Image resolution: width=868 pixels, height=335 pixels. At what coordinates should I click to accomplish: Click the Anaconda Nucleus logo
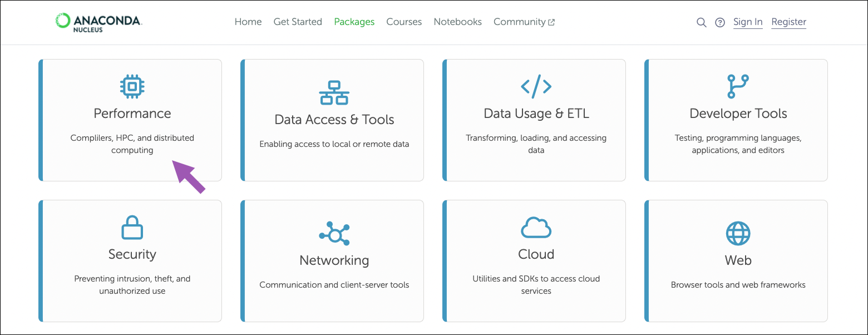coord(99,22)
